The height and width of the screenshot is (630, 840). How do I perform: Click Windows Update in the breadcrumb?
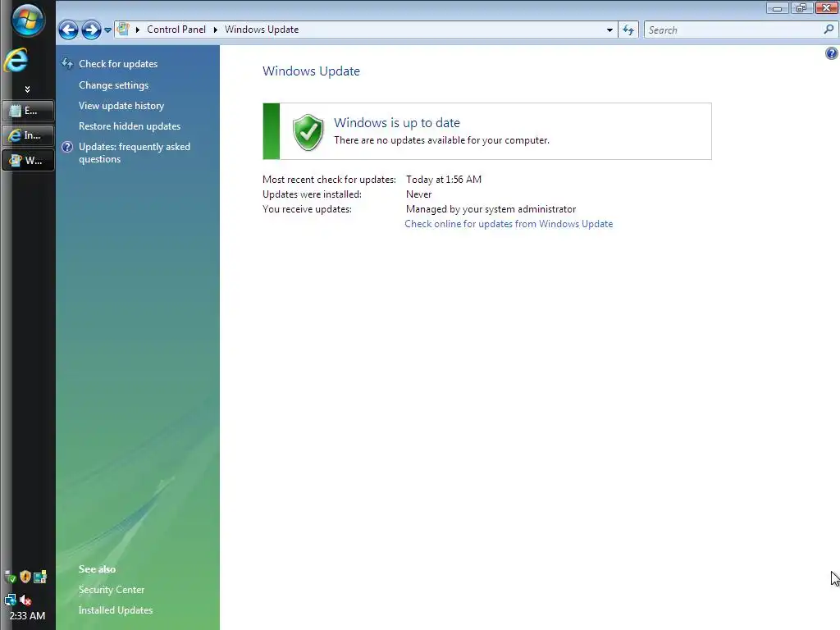click(262, 30)
